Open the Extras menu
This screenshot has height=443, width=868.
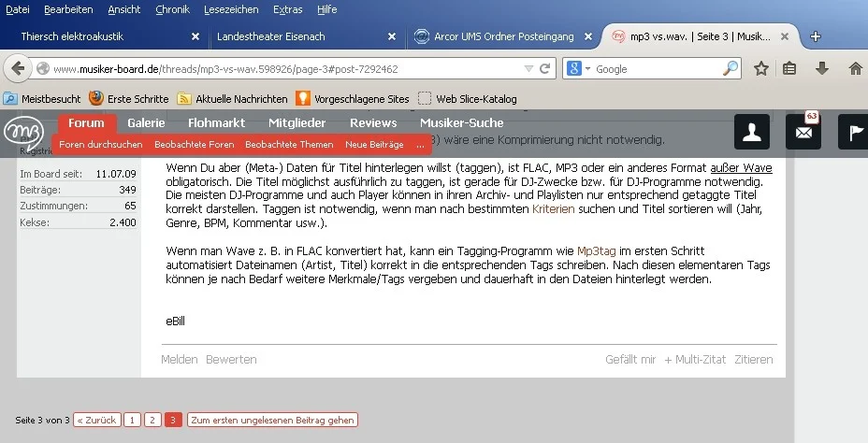(288, 9)
